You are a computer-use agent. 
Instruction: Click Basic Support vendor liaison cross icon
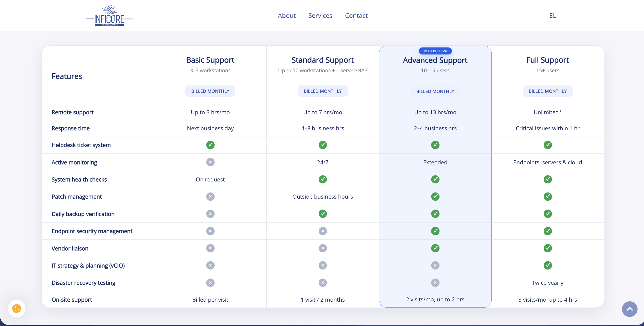click(x=210, y=248)
